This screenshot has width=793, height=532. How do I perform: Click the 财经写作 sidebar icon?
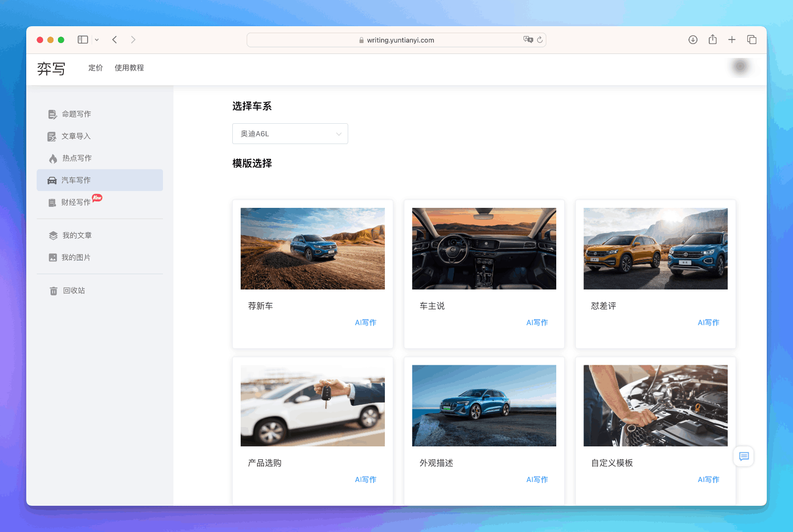(x=52, y=202)
